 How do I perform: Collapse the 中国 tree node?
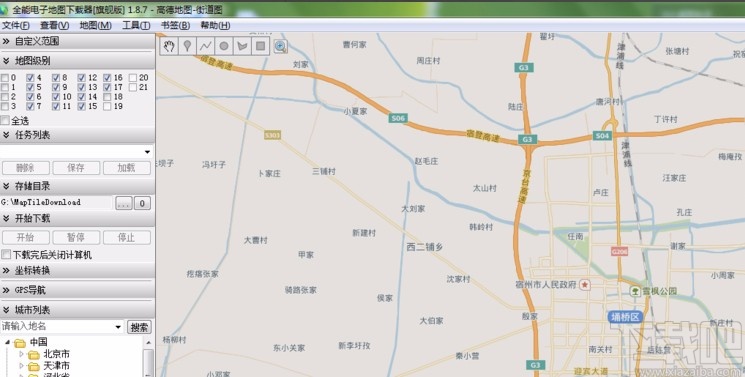pos(7,342)
